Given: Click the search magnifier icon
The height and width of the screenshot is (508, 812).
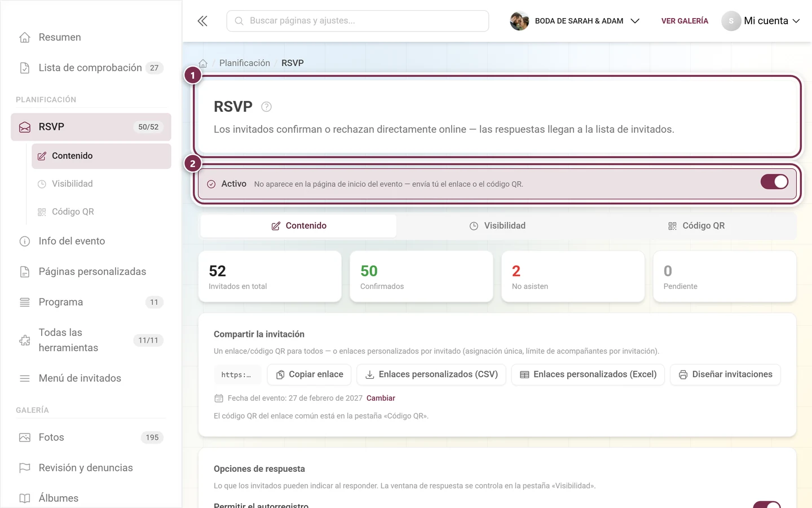Looking at the screenshot, I should 239,21.
